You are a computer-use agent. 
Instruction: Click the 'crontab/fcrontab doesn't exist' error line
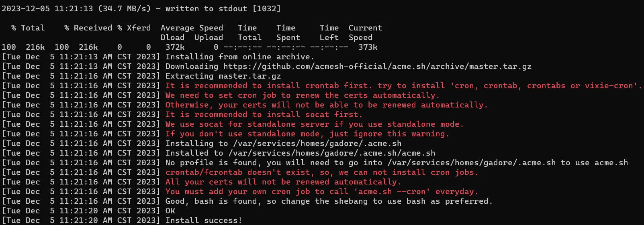(x=322, y=172)
